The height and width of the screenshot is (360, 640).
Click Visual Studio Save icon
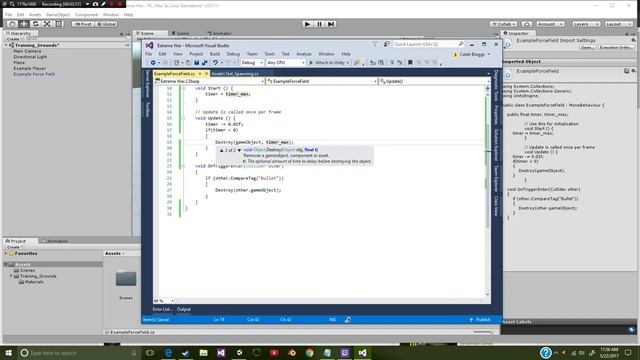197,63
